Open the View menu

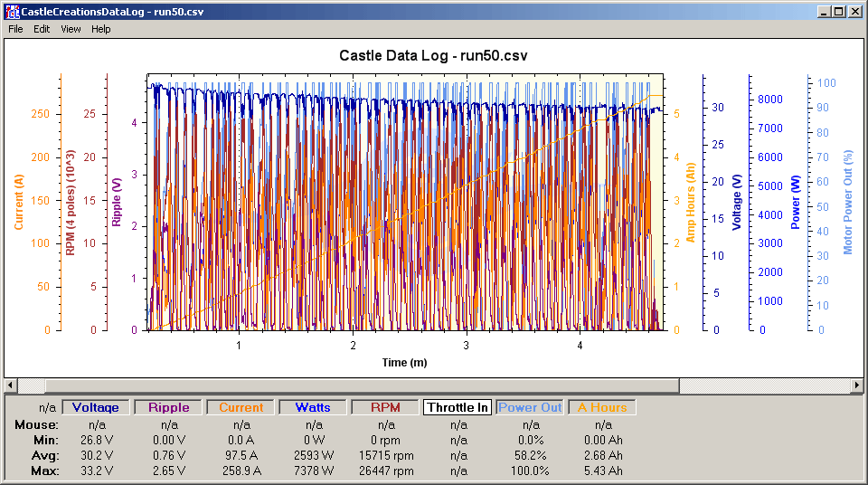71,29
